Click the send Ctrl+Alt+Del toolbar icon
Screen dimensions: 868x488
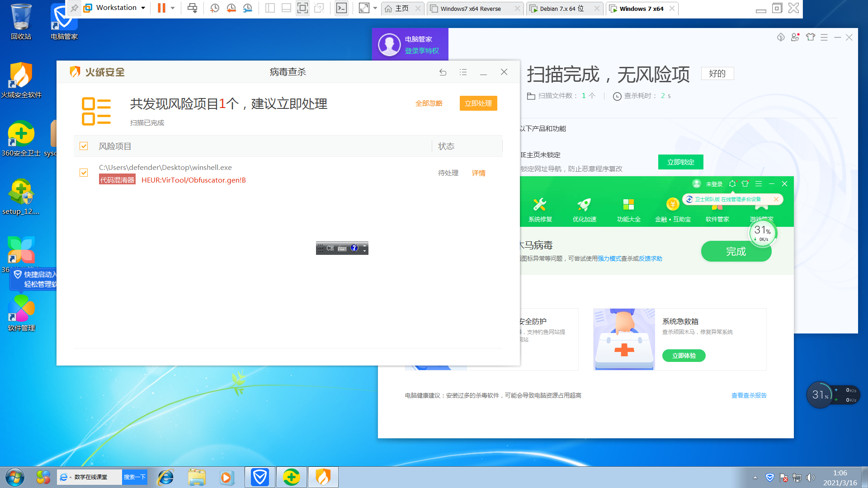click(x=193, y=8)
